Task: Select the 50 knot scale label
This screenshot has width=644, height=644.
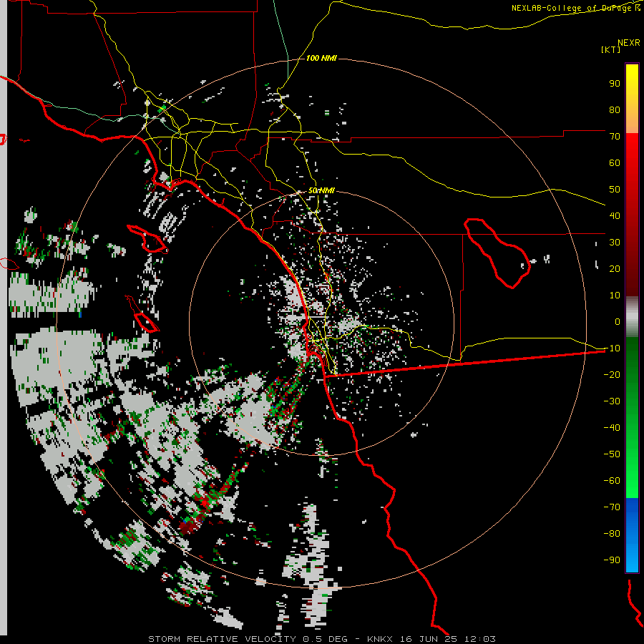Action: [615, 190]
